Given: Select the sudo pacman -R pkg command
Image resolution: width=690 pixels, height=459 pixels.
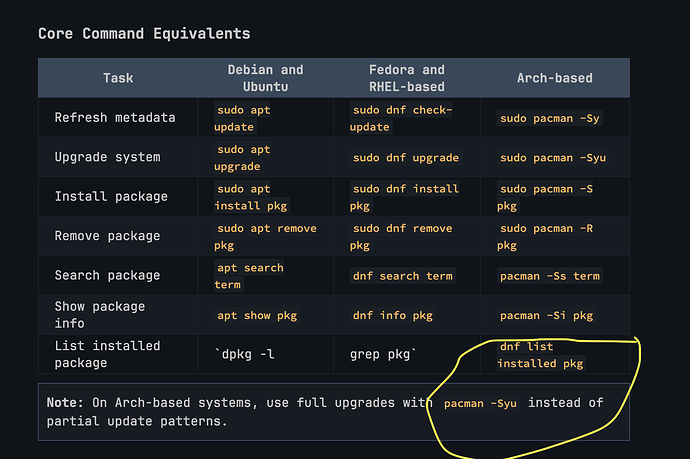Looking at the screenshot, I should 546,237.
